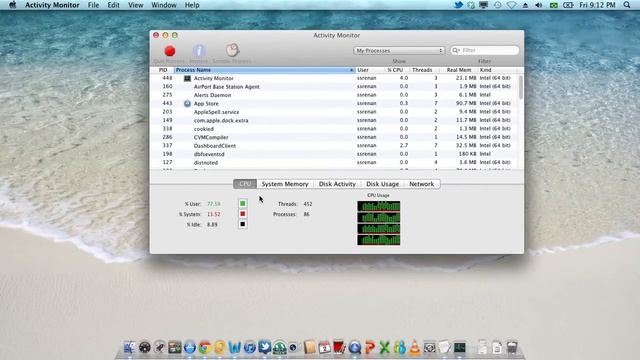Switch to the Disk Activity tab
The image size is (640, 360).
[337, 184]
